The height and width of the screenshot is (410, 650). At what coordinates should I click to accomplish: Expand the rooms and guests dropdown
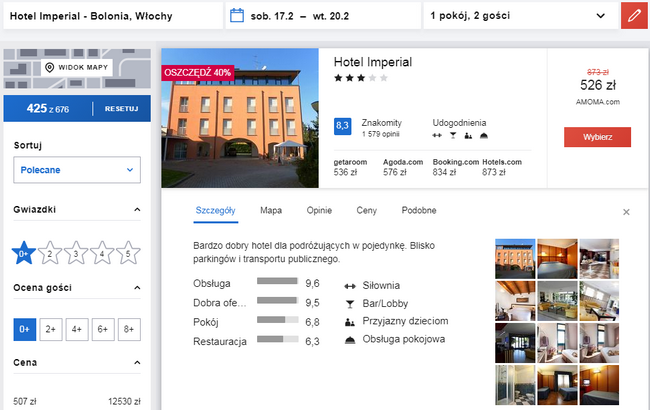coord(521,16)
